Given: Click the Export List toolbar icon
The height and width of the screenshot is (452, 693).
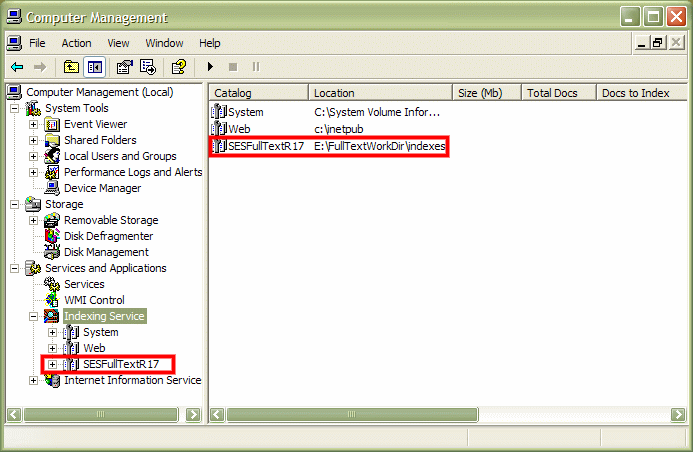Looking at the screenshot, I should coord(148,67).
